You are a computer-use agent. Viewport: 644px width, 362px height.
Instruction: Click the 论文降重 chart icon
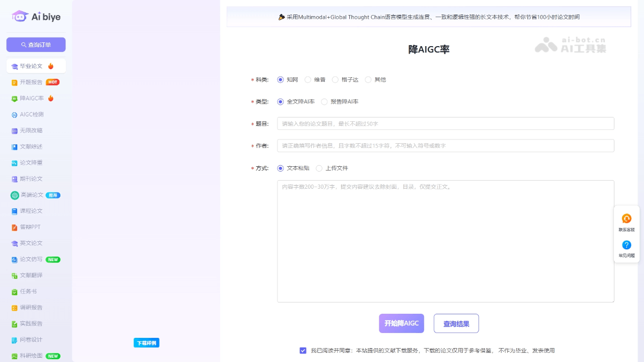coord(14,163)
